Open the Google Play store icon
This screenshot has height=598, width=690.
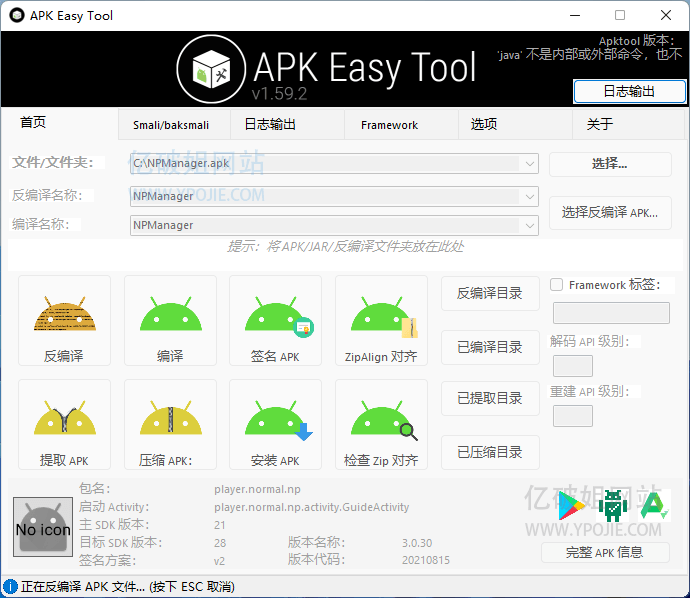[571, 506]
